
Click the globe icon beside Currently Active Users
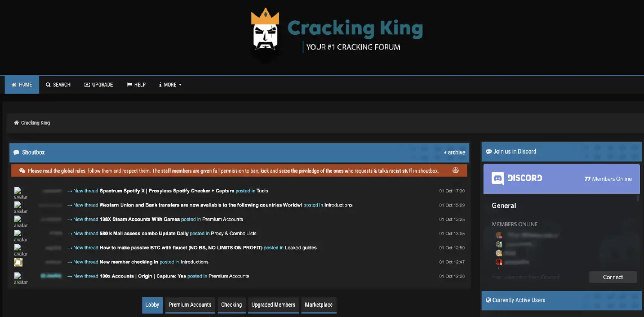[488, 300]
